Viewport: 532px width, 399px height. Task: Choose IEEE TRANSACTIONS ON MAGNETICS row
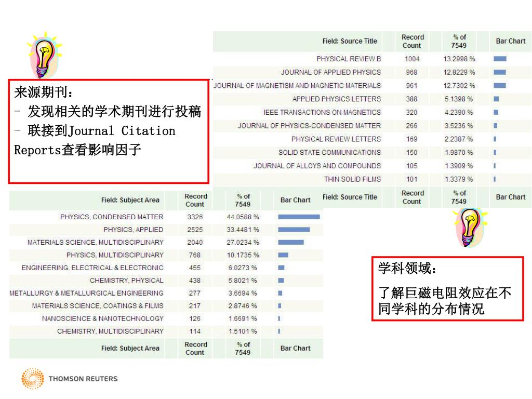322,112
